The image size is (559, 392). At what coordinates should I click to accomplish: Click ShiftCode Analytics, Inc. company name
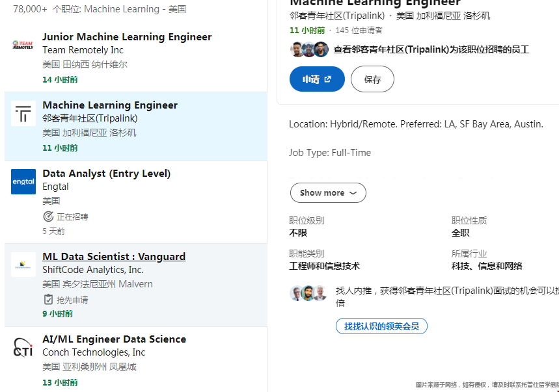[93, 270]
